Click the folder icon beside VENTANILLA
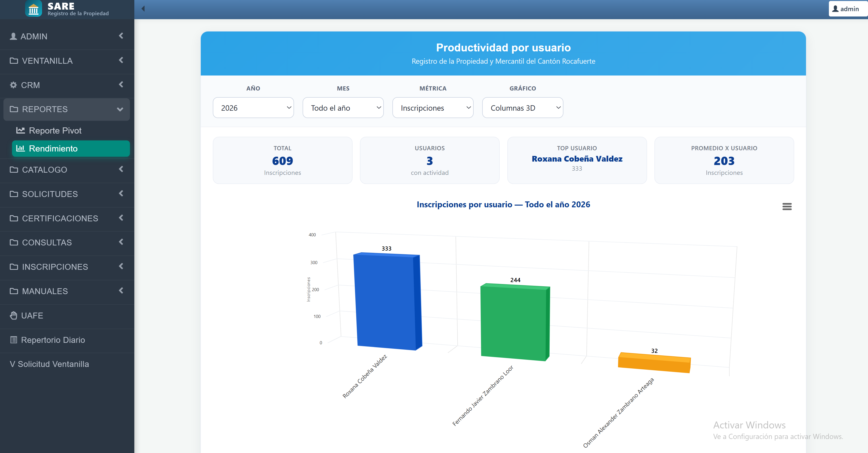This screenshot has height=453, width=868. tap(14, 61)
